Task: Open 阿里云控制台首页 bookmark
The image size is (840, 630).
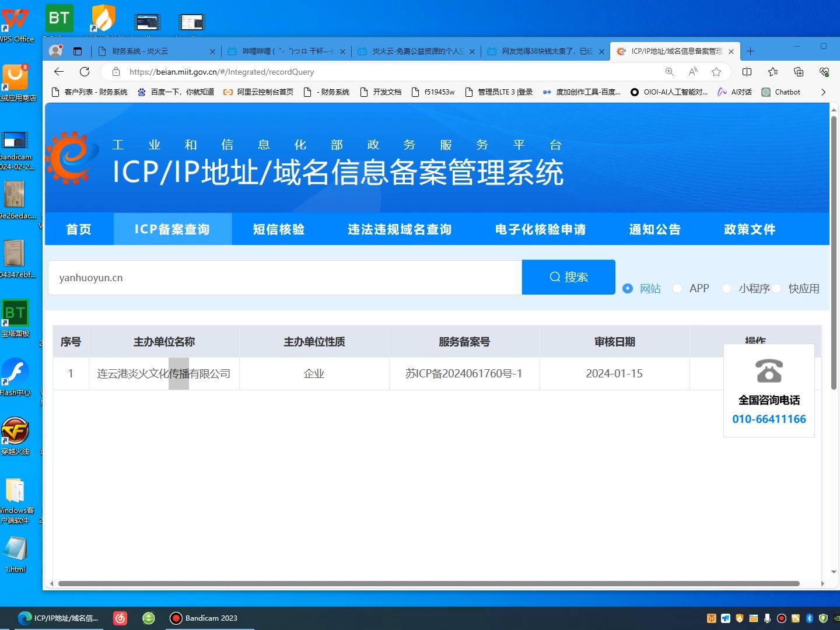Action: point(258,92)
